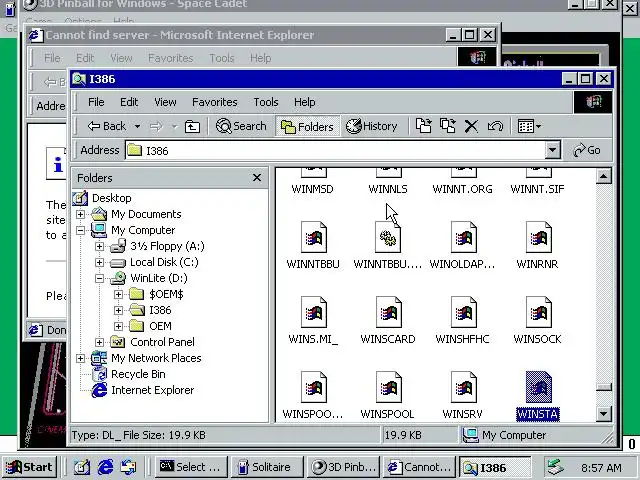
Task: Click the WINNT.SIF file label
Action: pyautogui.click(x=537, y=189)
